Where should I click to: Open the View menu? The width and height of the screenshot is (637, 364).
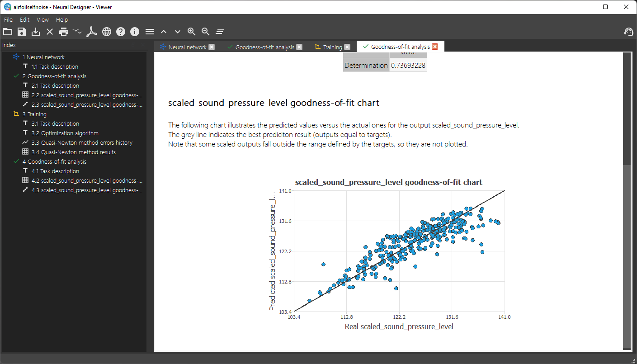(x=42, y=19)
